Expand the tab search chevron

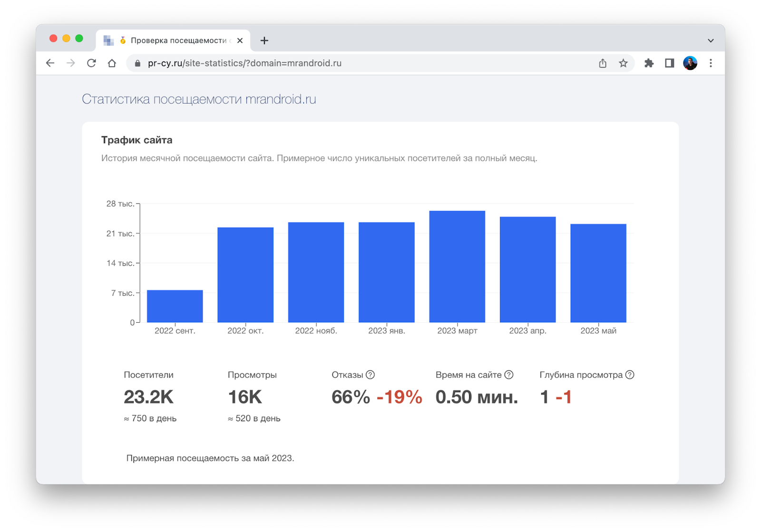click(711, 41)
